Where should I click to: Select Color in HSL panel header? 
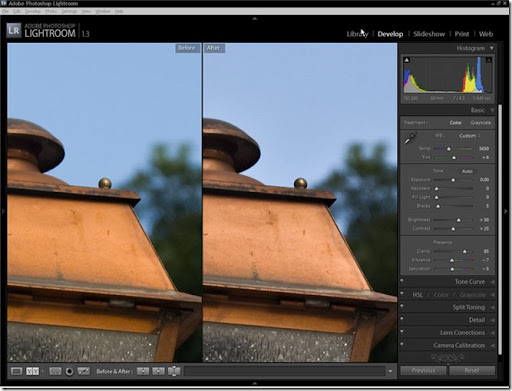[441, 295]
